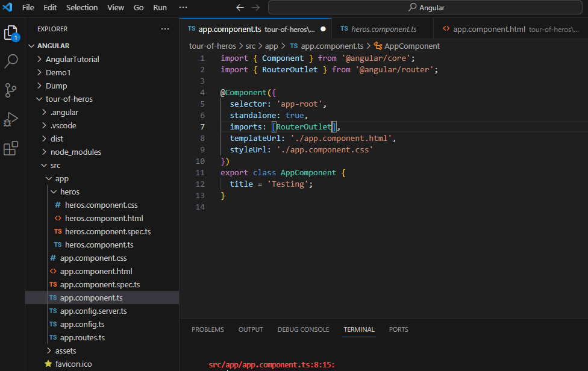Click the Explorer views and more actions ellipsis

point(165,29)
